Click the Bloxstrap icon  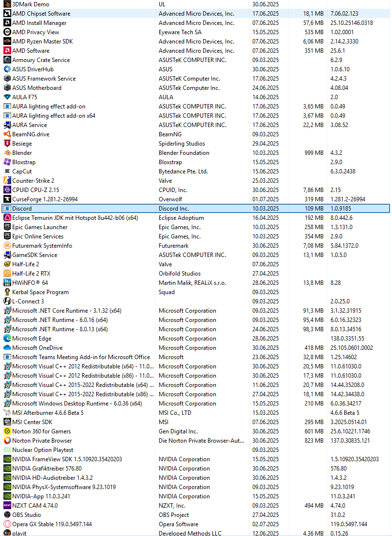(x=7, y=162)
